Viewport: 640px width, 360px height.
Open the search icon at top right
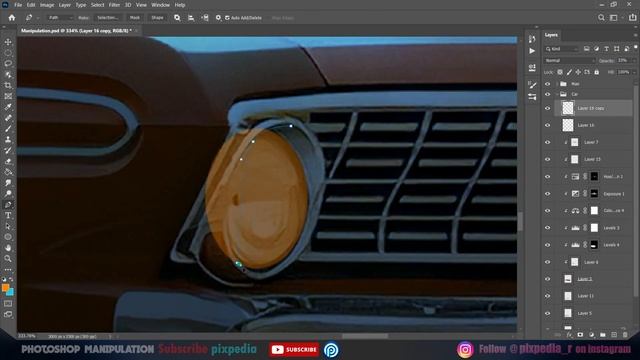[x=601, y=18]
